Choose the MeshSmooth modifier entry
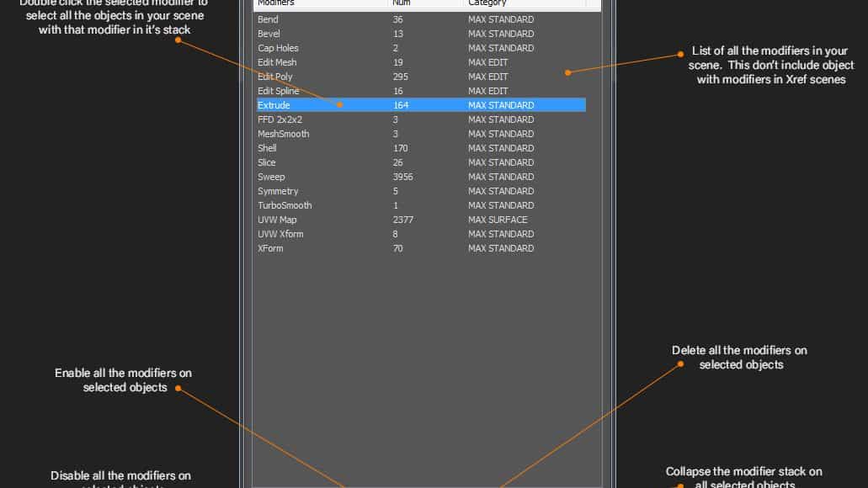 tap(284, 134)
